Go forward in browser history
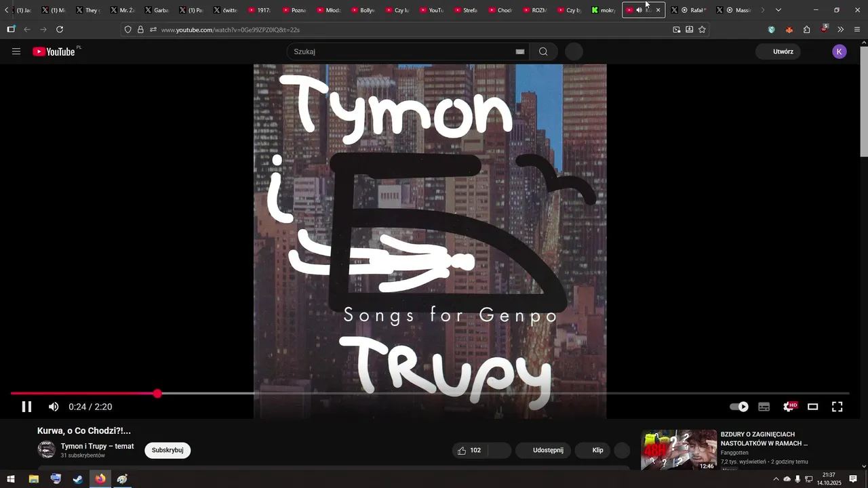The width and height of the screenshot is (868, 488). tap(43, 29)
